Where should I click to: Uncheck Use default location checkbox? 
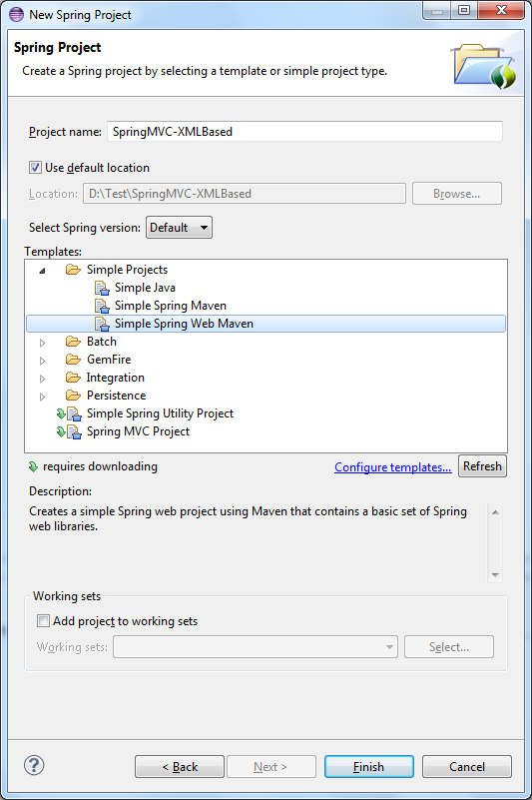(x=35, y=168)
